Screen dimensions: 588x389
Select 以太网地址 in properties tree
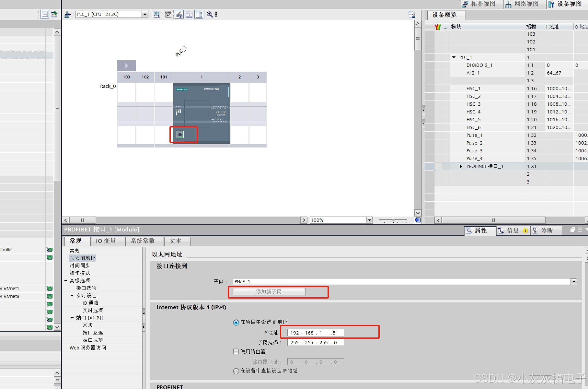[x=82, y=258]
